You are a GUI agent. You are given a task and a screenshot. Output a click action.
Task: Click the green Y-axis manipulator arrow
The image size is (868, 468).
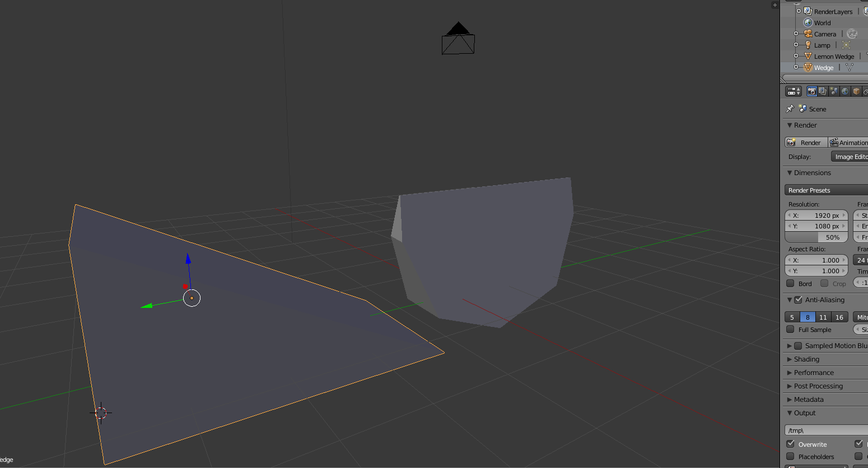(x=147, y=306)
